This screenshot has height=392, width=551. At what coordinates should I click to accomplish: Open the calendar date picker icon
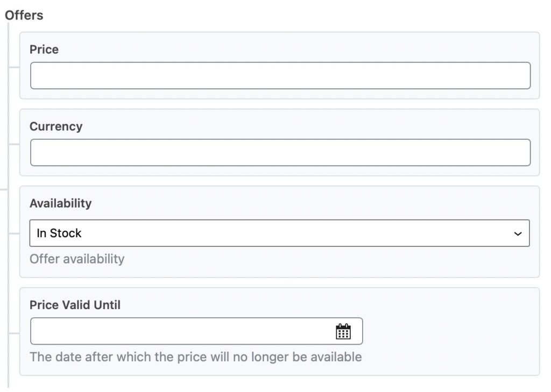[343, 331]
